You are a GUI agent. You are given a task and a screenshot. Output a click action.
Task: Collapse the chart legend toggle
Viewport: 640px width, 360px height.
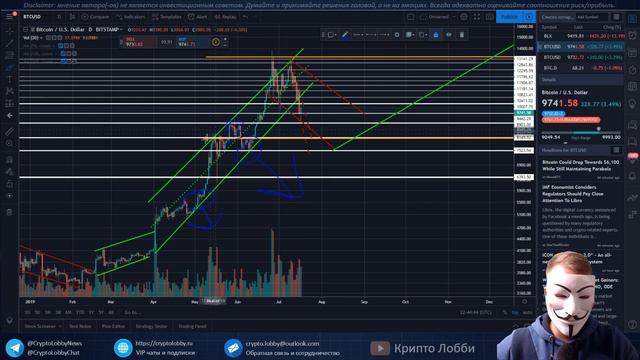click(x=25, y=29)
